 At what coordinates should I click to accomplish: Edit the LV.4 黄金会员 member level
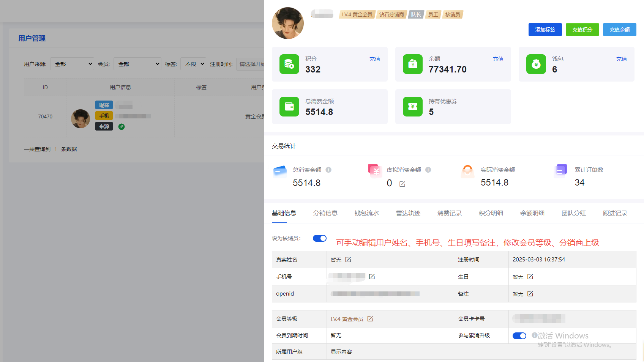[x=370, y=319]
